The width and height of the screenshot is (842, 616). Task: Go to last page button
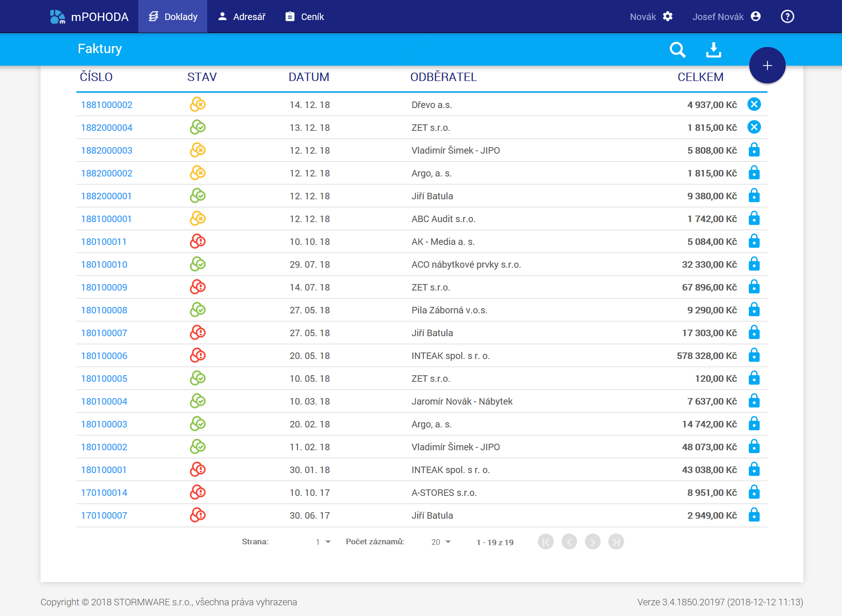click(616, 542)
